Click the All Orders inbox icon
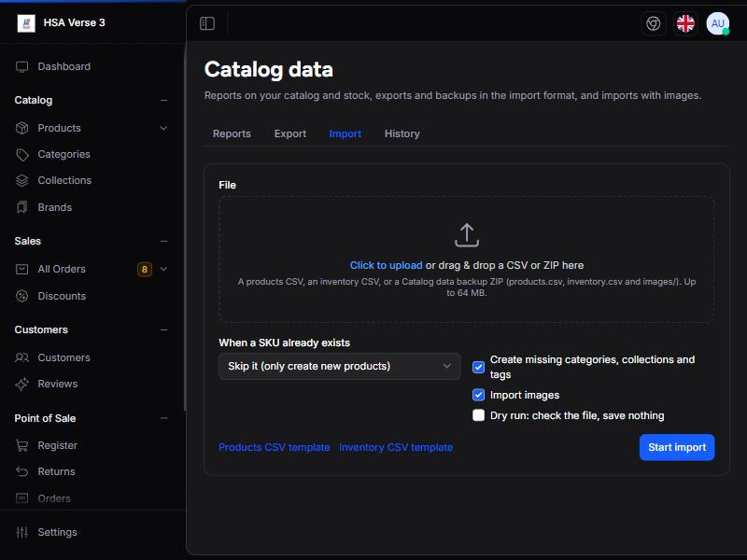Viewport: 747px width, 560px height. pos(21,269)
